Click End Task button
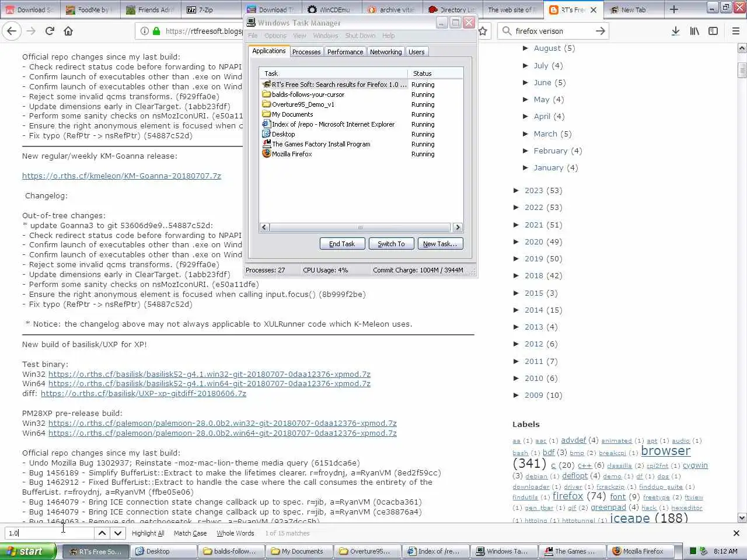This screenshot has height=560, width=747. click(x=342, y=244)
